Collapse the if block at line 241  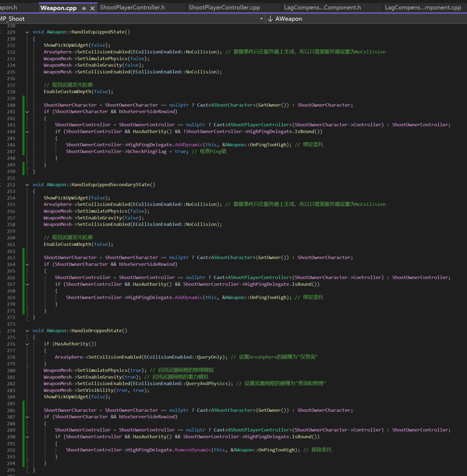(x=27, y=112)
